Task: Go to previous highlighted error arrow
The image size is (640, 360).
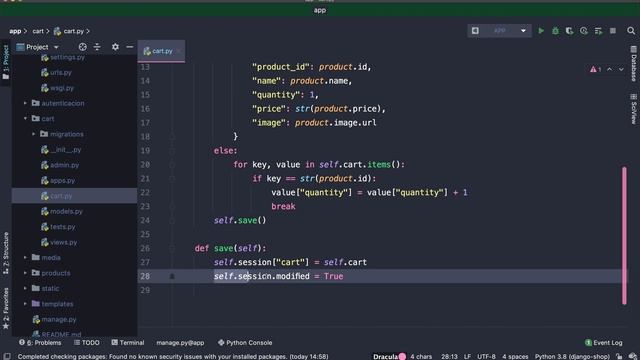Action: point(609,69)
